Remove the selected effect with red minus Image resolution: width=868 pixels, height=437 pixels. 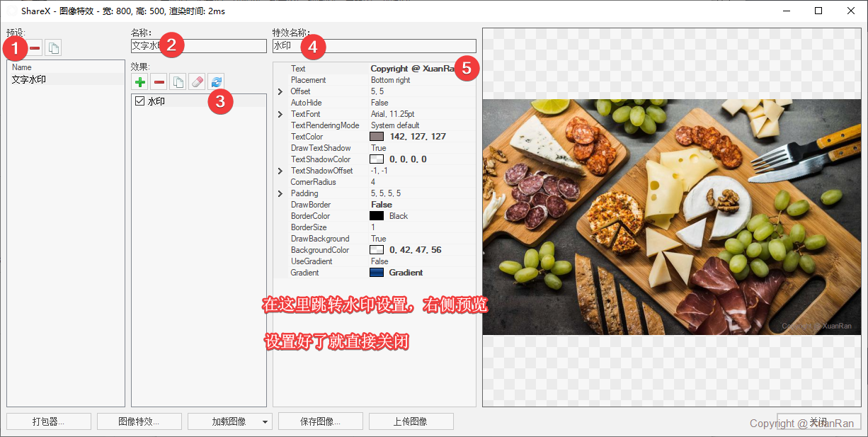click(159, 82)
